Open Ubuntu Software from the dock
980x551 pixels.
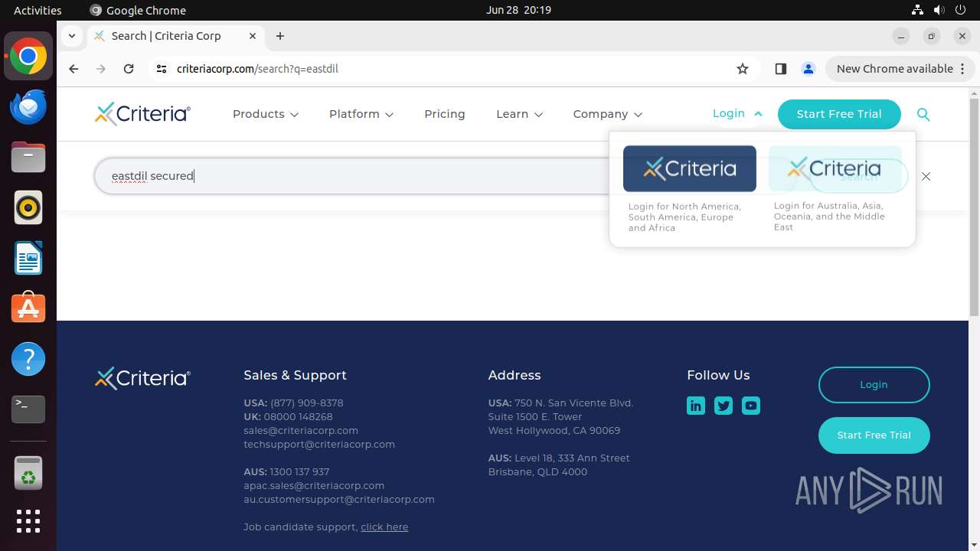28,308
